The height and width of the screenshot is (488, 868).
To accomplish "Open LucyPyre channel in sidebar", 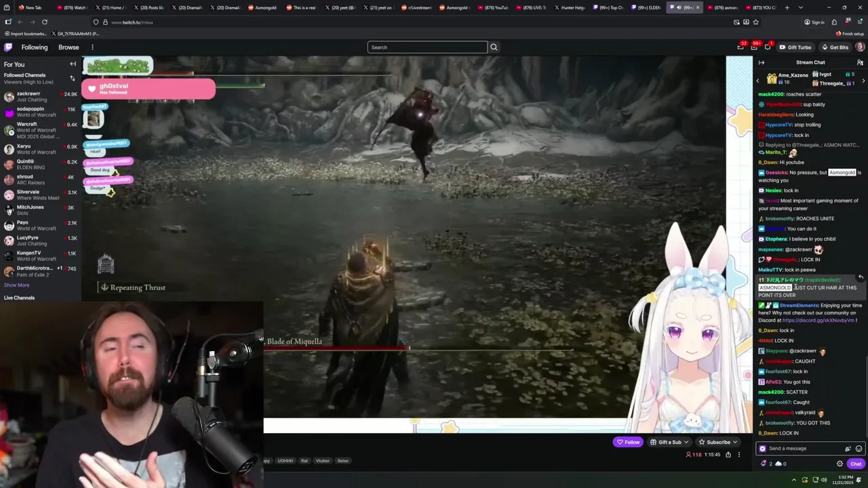I will pyautogui.click(x=41, y=241).
